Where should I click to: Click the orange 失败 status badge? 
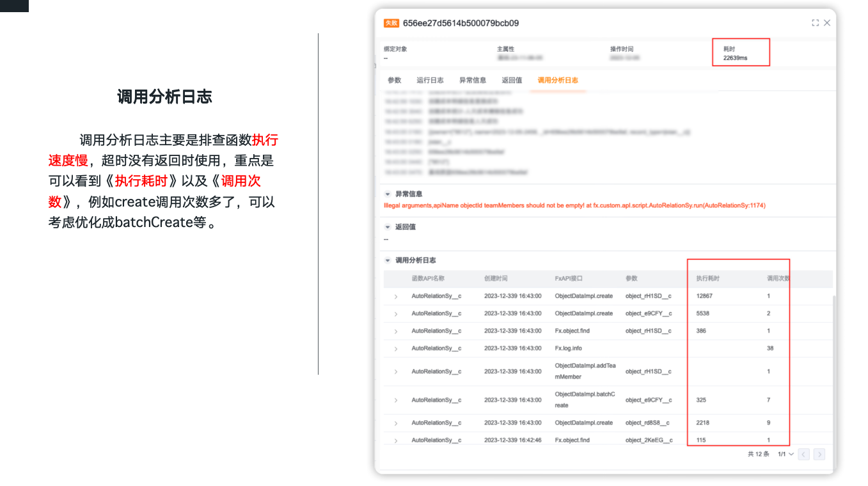[391, 23]
